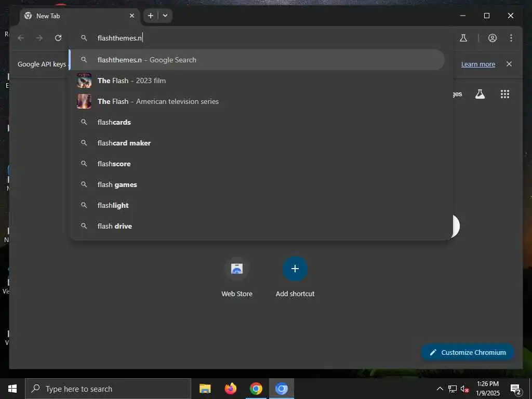Click The Flash television series thumbnail
This screenshot has height=399, width=532.
coord(84,101)
